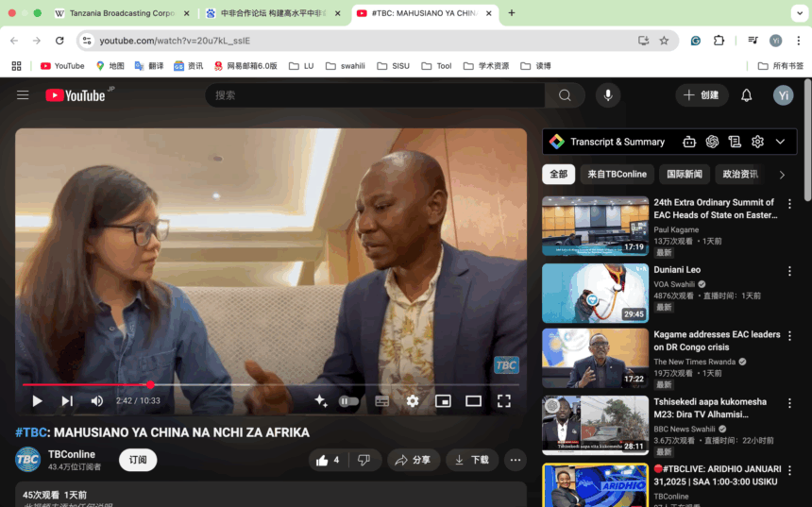812x507 pixels.
Task: Switch to miniplayer mode
Action: pyautogui.click(x=443, y=401)
